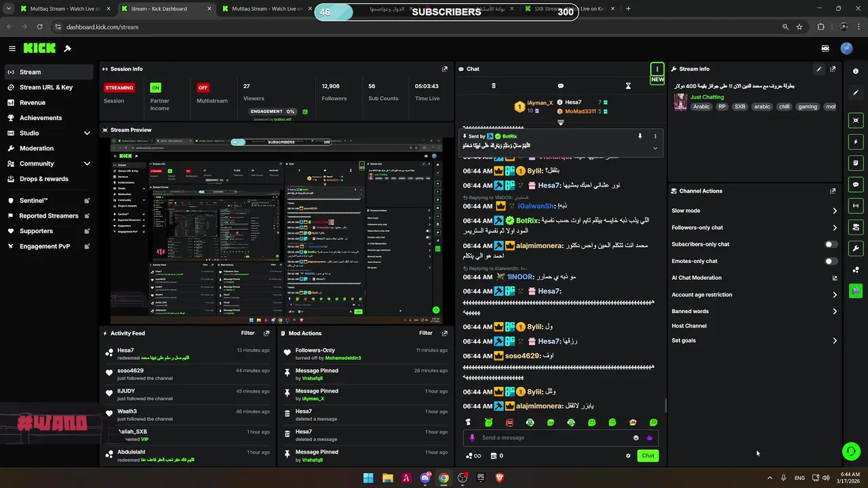Pop out the Activity Feed panel
The width and height of the screenshot is (868, 488).
point(267,333)
